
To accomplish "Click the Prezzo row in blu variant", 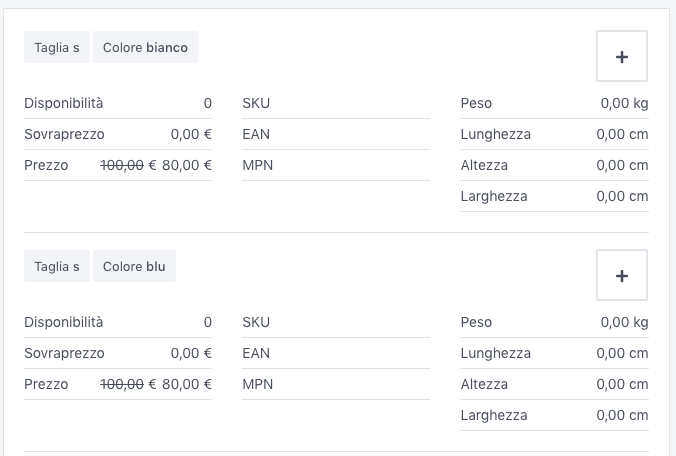I will [x=118, y=384].
